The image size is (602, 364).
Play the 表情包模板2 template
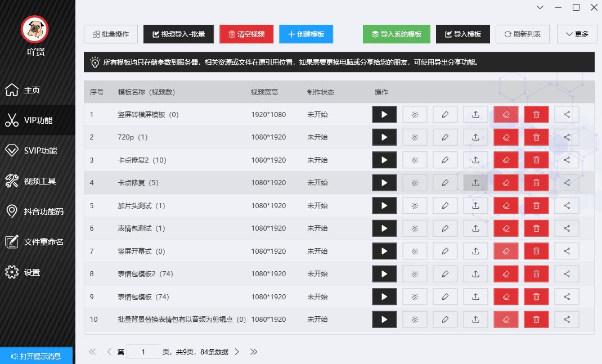click(x=384, y=274)
